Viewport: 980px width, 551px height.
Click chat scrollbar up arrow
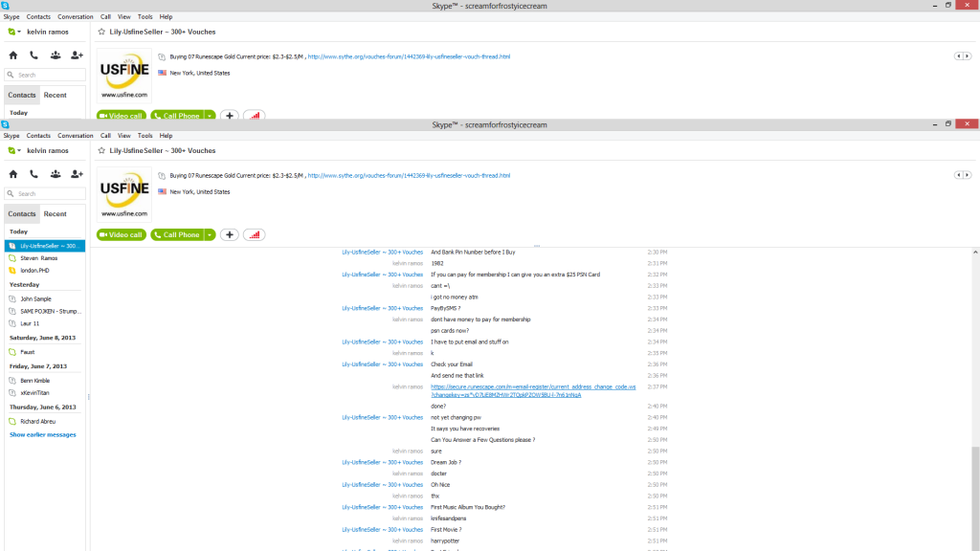pyautogui.click(x=975, y=253)
